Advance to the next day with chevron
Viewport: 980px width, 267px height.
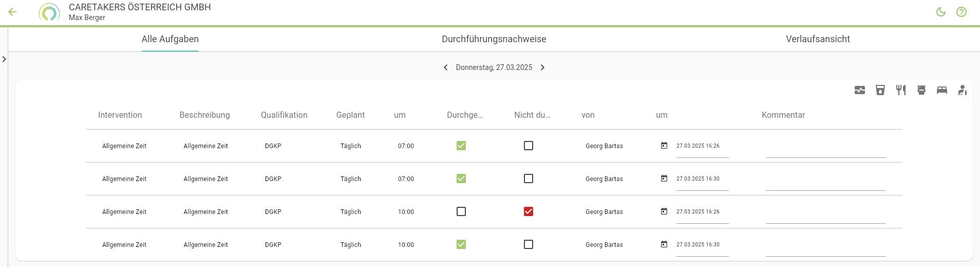click(x=542, y=67)
